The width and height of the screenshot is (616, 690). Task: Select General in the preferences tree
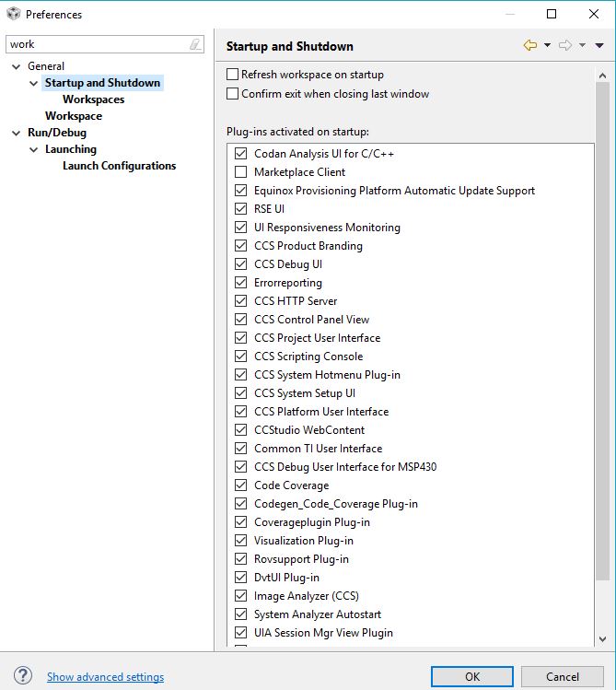[46, 66]
